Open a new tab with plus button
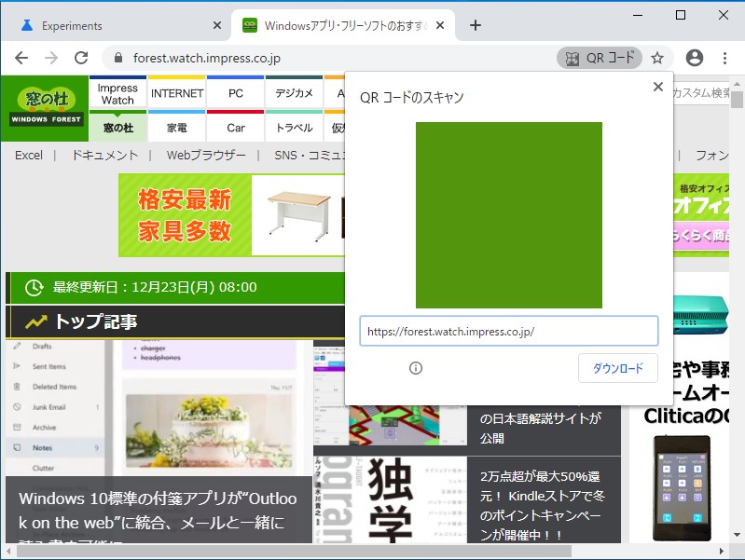 tap(476, 25)
